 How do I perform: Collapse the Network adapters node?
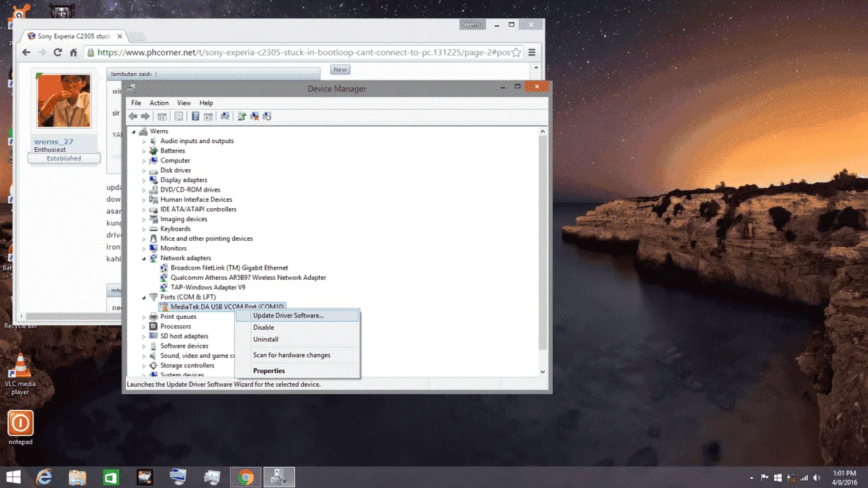144,258
